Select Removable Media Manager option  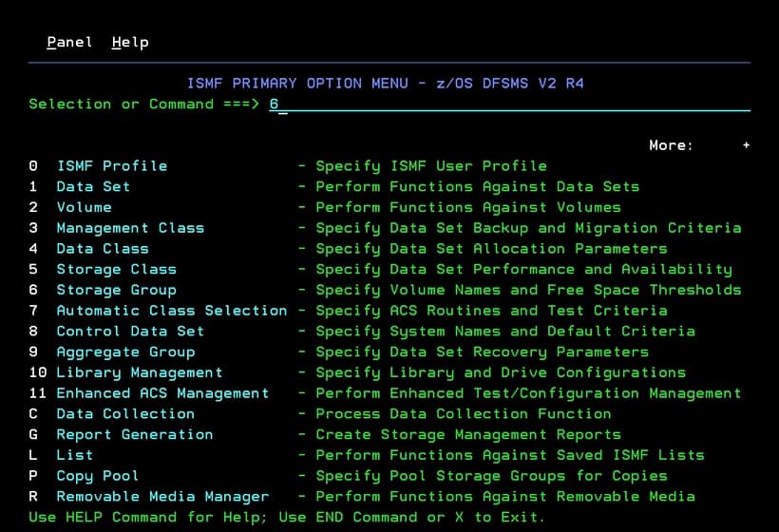pos(162,497)
